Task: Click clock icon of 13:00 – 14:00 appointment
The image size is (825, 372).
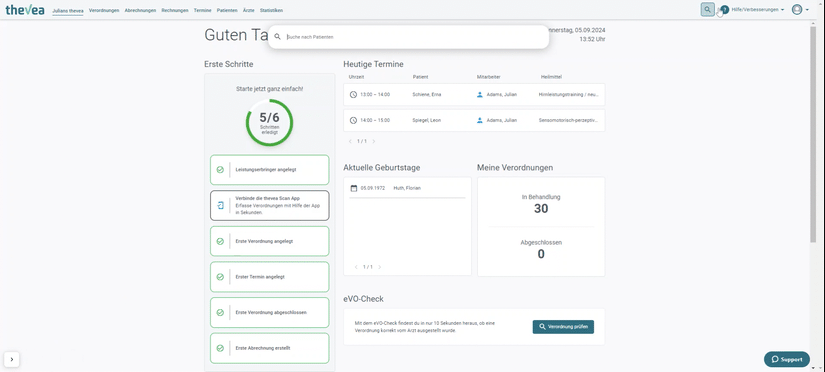Action: pyautogui.click(x=353, y=95)
